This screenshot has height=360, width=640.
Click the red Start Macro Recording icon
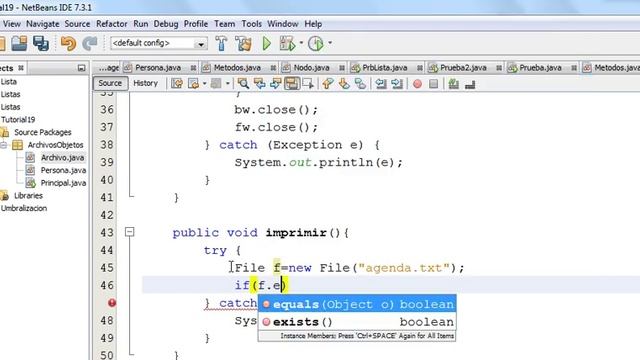point(417,84)
